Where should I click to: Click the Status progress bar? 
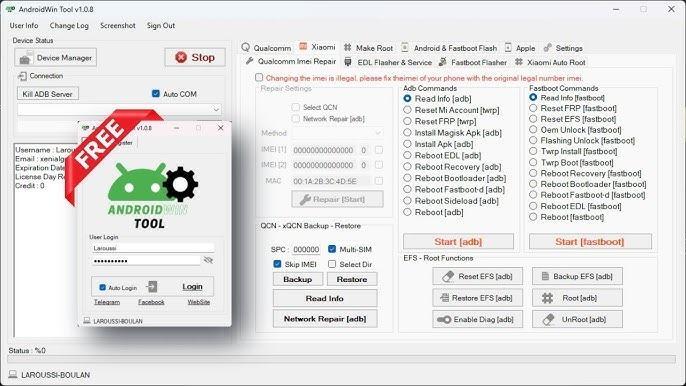341,359
